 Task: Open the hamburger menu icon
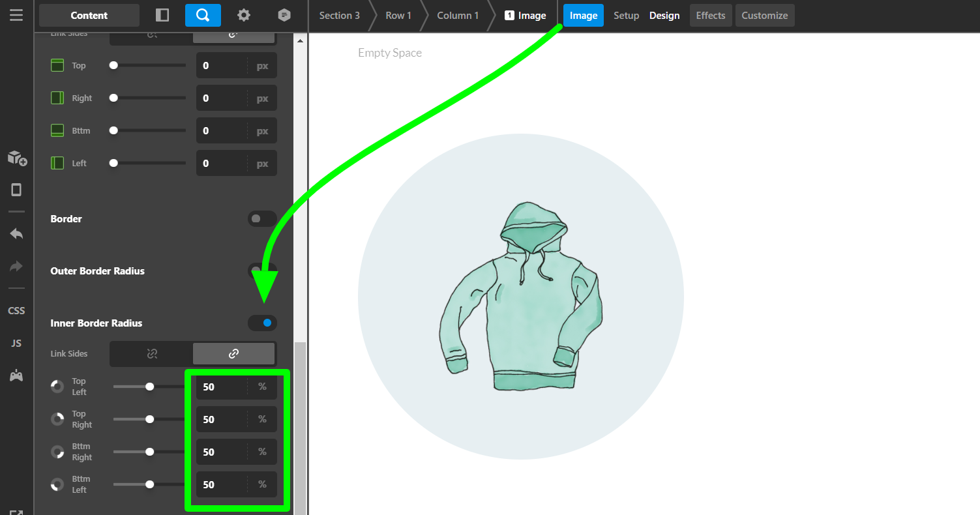coord(16,15)
